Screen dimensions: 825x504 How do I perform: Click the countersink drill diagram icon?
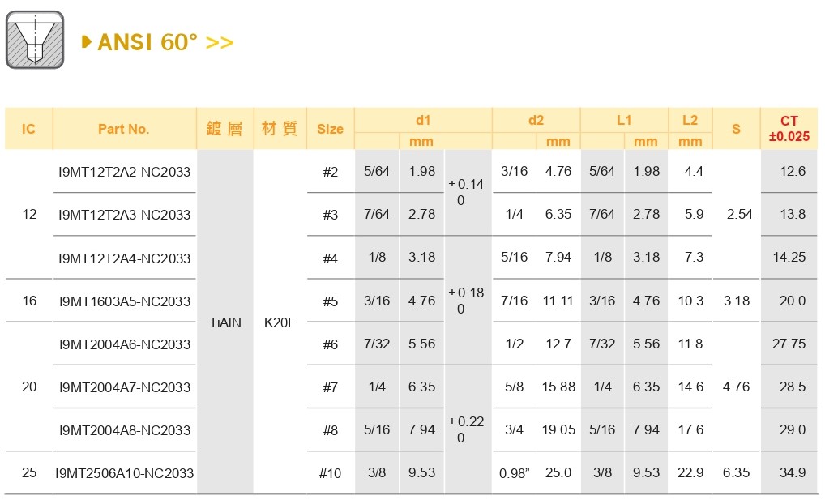(x=35, y=40)
